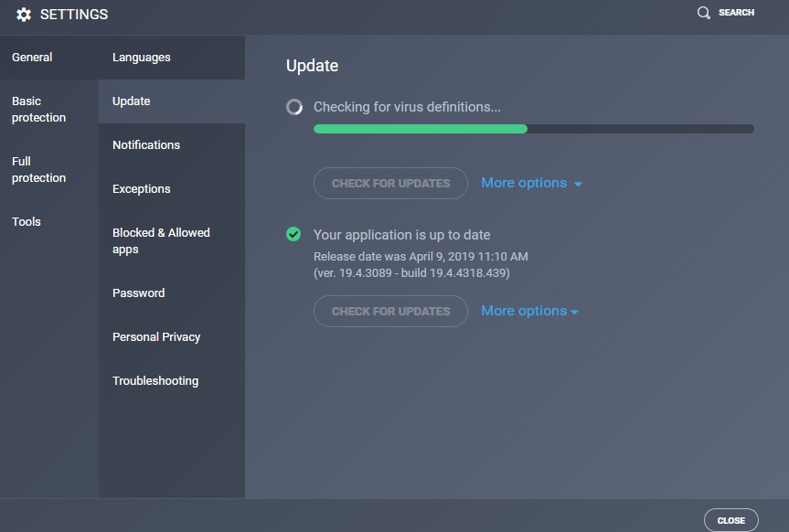
Task: Click the spinning virus definitions loader icon
Action: [x=294, y=107]
